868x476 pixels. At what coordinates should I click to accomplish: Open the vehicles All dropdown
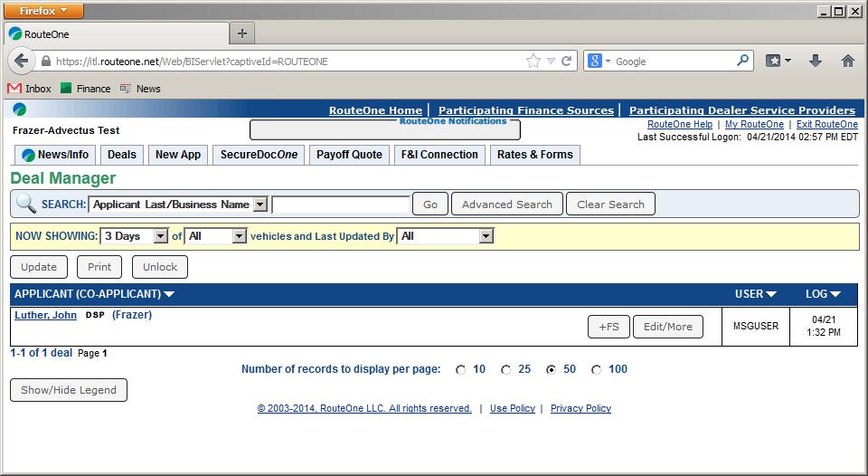coord(215,236)
